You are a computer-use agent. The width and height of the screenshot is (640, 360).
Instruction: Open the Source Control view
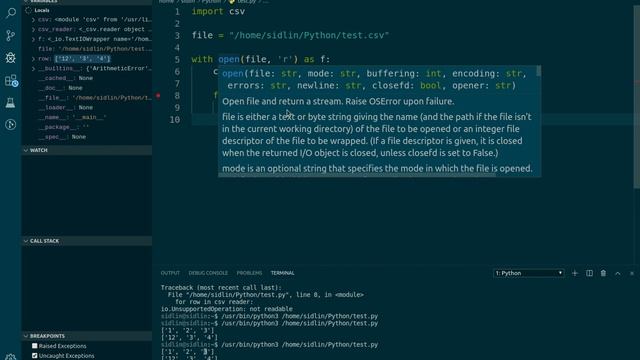(11, 36)
